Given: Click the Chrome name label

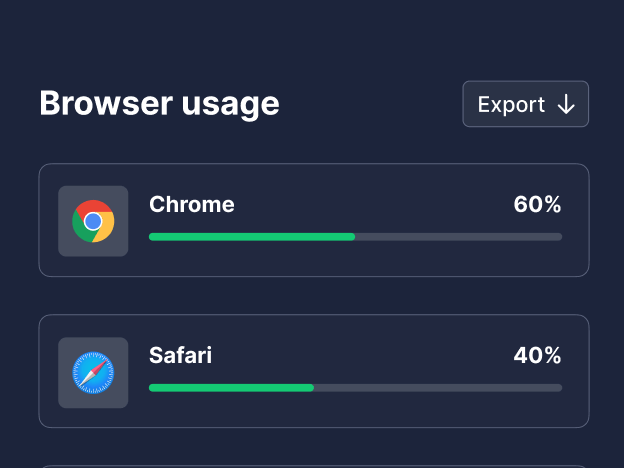Looking at the screenshot, I should (192, 205).
